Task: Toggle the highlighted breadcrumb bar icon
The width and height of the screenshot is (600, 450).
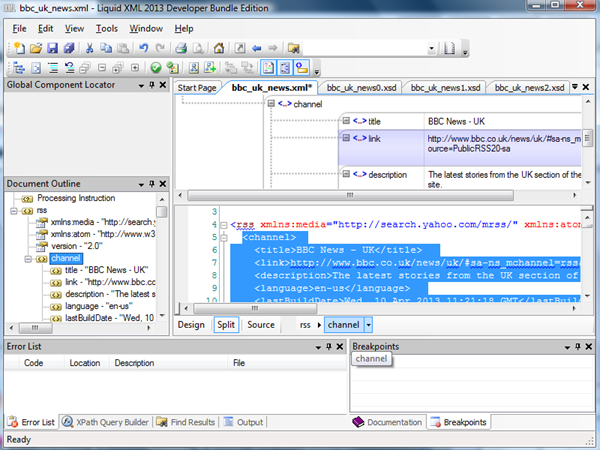Action: click(302, 68)
